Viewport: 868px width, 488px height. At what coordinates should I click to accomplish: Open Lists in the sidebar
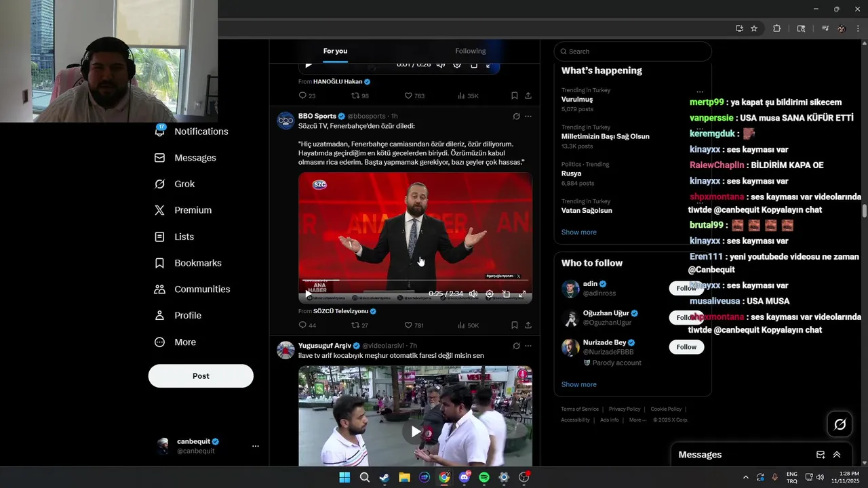(175, 237)
